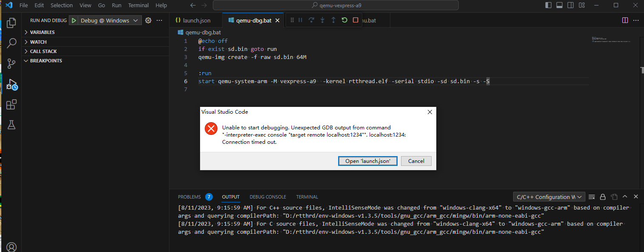Step Over in the debug toolbar
The image size is (644, 252).
[x=312, y=20]
